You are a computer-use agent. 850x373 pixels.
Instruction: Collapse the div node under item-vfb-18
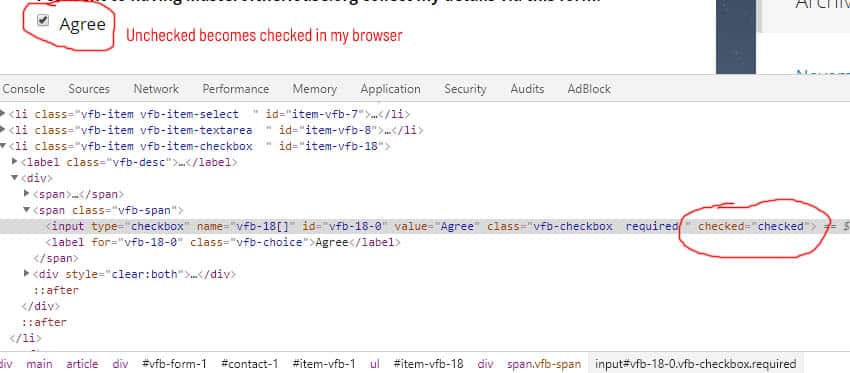(x=15, y=178)
